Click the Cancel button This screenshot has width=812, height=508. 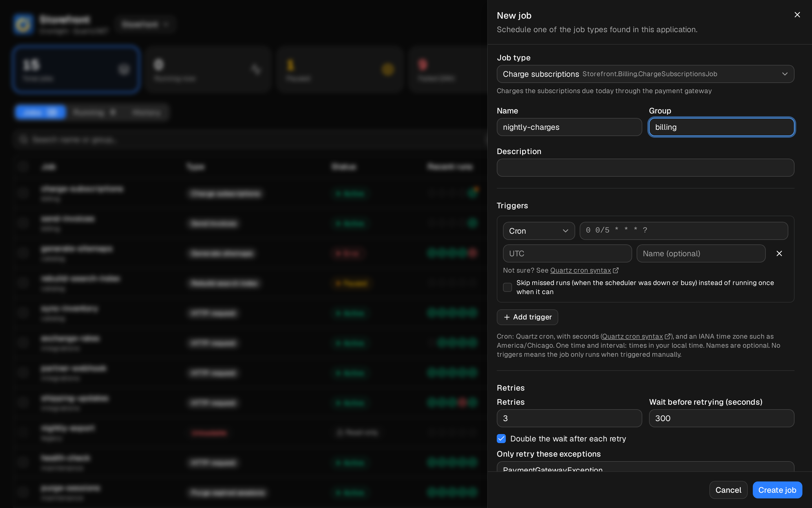[x=728, y=490]
